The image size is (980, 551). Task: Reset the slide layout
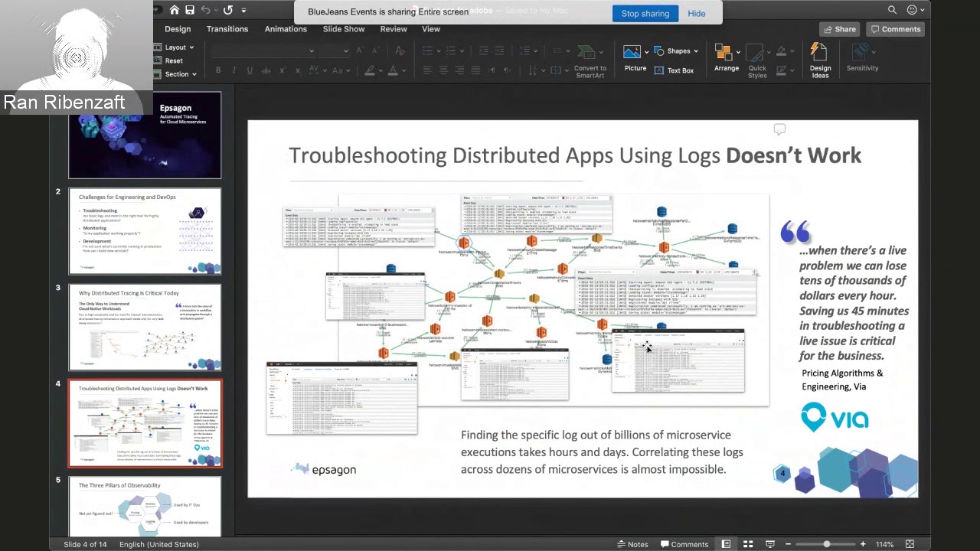[168, 60]
